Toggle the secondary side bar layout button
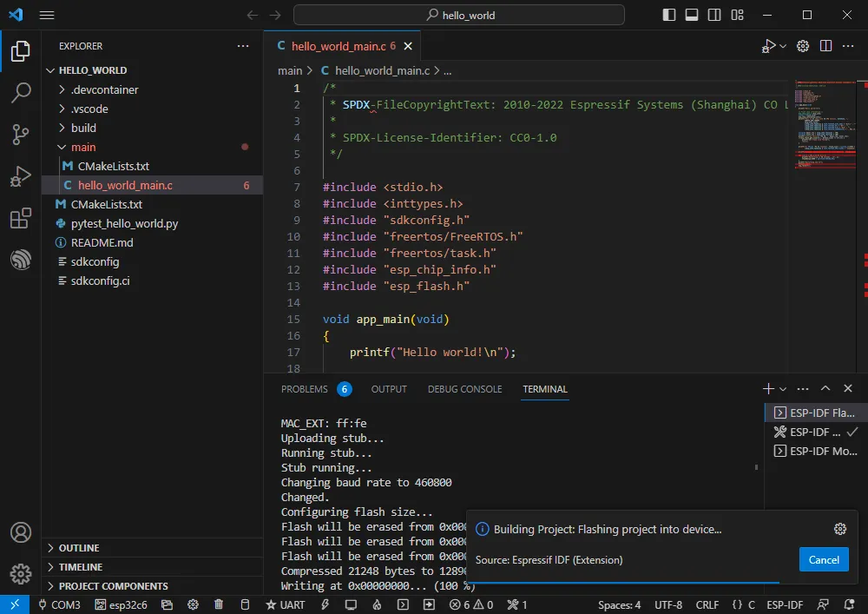 [x=714, y=15]
